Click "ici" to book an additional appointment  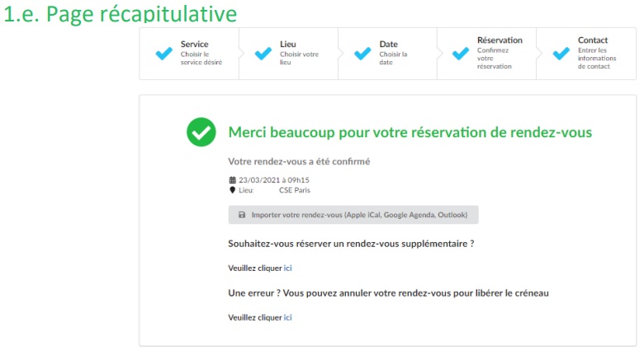pyautogui.click(x=288, y=268)
